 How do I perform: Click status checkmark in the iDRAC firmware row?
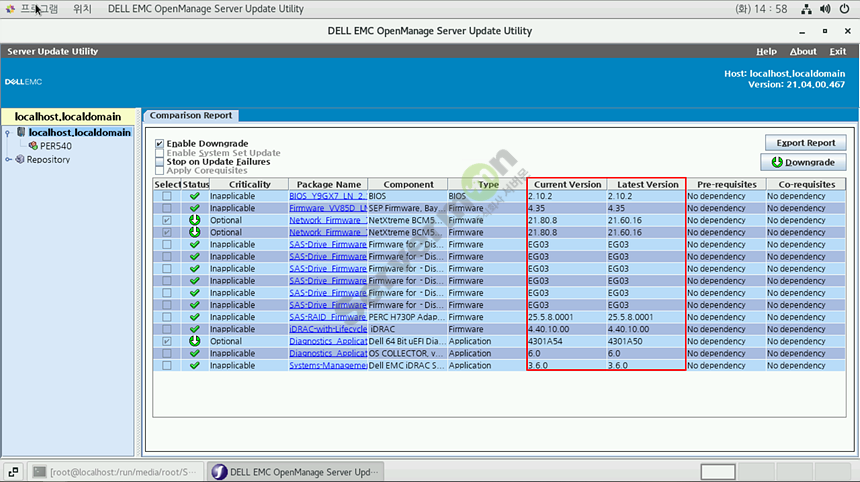click(x=195, y=329)
